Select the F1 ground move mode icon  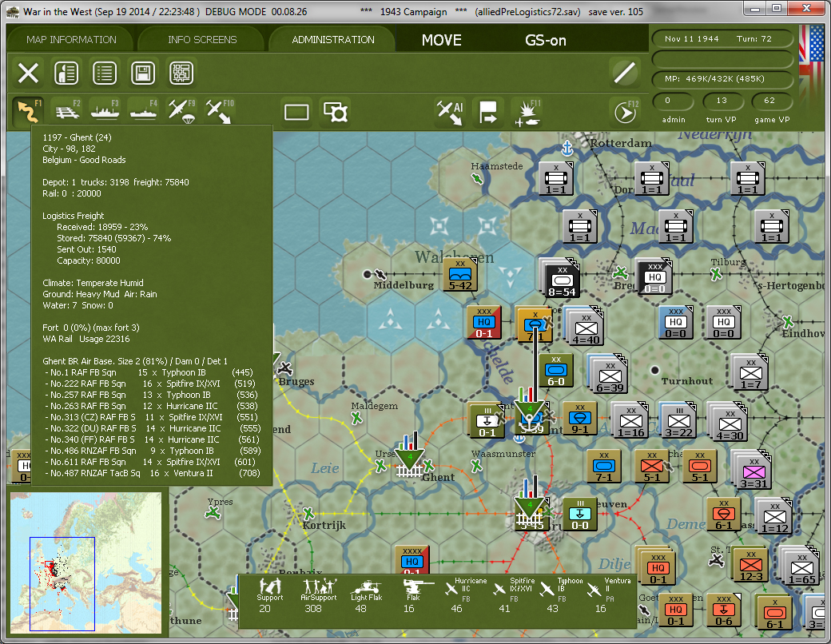(28, 112)
